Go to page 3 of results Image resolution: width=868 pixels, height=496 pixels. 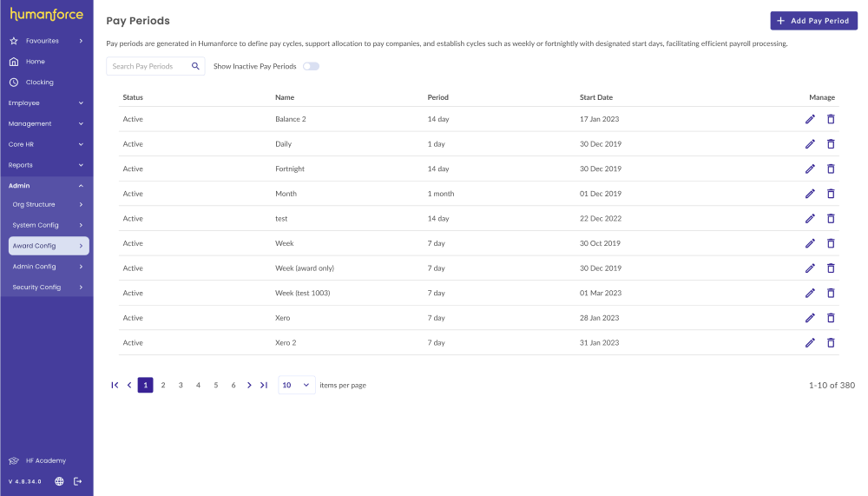pyautogui.click(x=181, y=385)
